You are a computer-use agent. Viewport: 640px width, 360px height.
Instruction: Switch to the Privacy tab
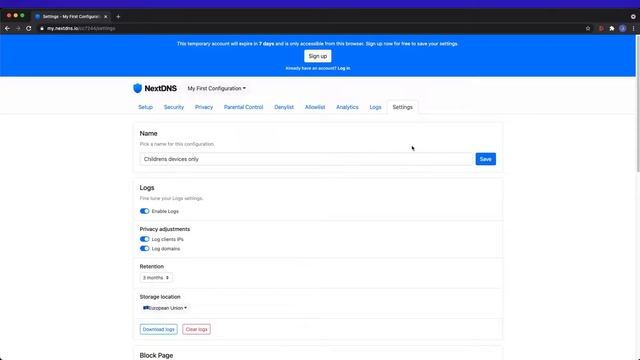pyautogui.click(x=204, y=107)
